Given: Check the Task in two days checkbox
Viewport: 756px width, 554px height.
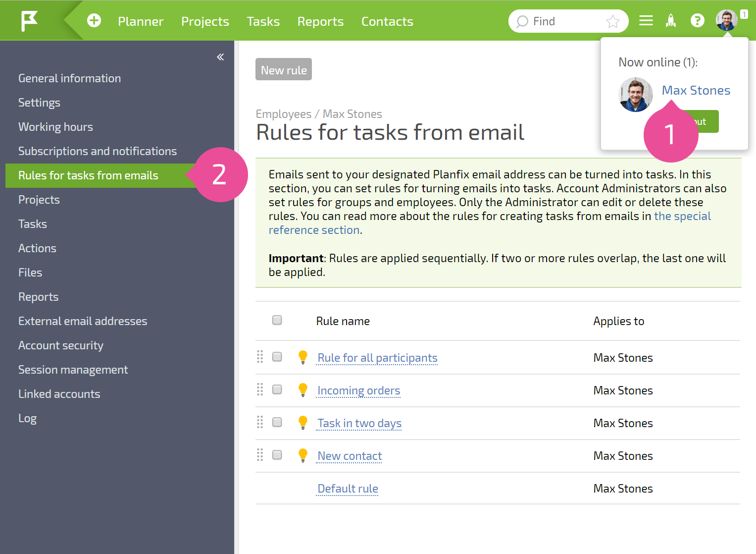Looking at the screenshot, I should [277, 422].
